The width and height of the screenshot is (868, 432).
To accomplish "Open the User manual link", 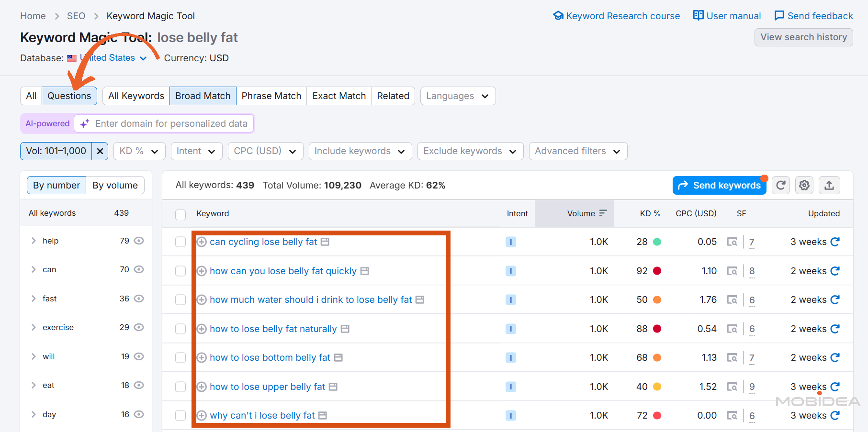I will (x=727, y=16).
